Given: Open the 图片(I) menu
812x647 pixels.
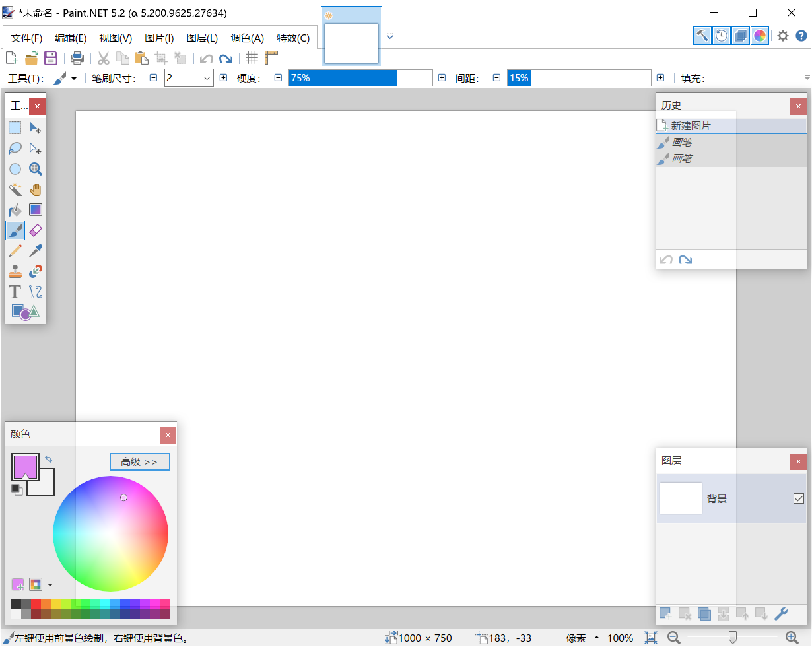Looking at the screenshot, I should pyautogui.click(x=159, y=38).
